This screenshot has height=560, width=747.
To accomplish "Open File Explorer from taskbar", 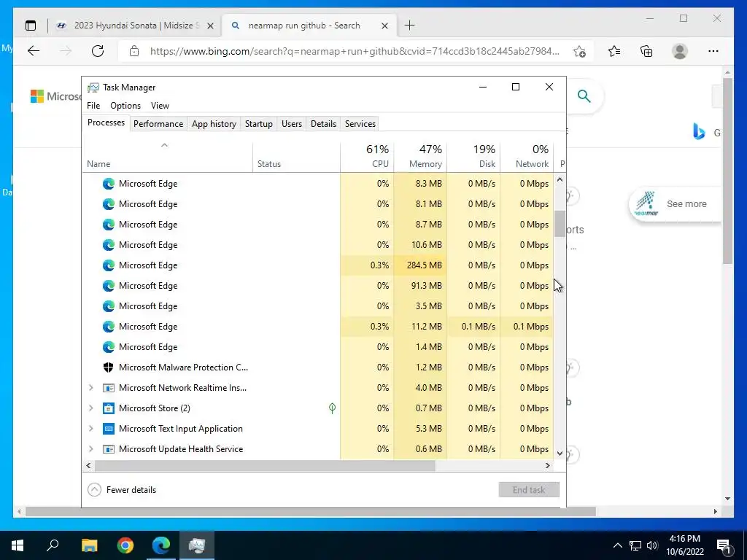I will point(89,545).
